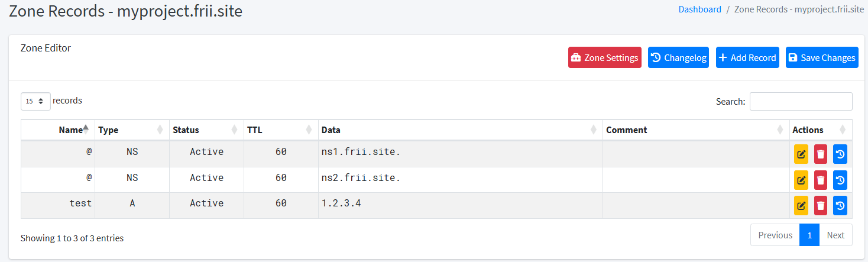This screenshot has height=262, width=868.
Task: Edit the ns1.frii.site. NS record
Action: tap(801, 154)
